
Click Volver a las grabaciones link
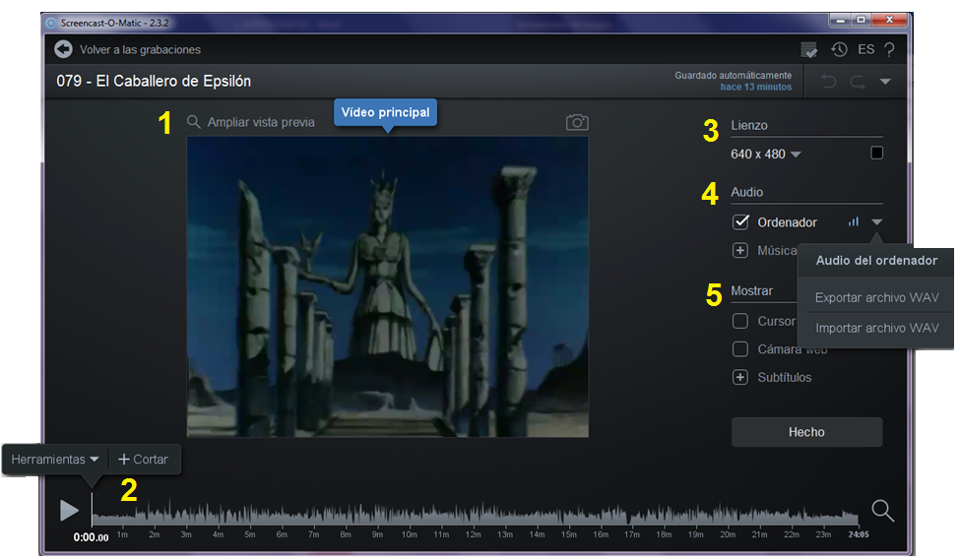click(x=140, y=49)
